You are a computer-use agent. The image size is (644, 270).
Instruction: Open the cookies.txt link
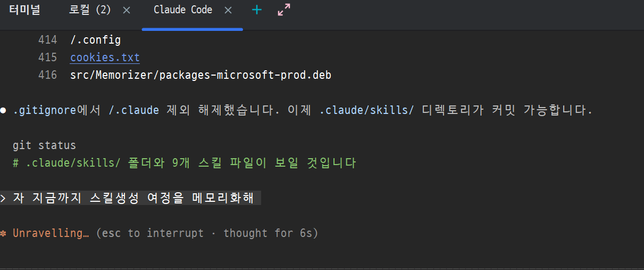click(105, 58)
